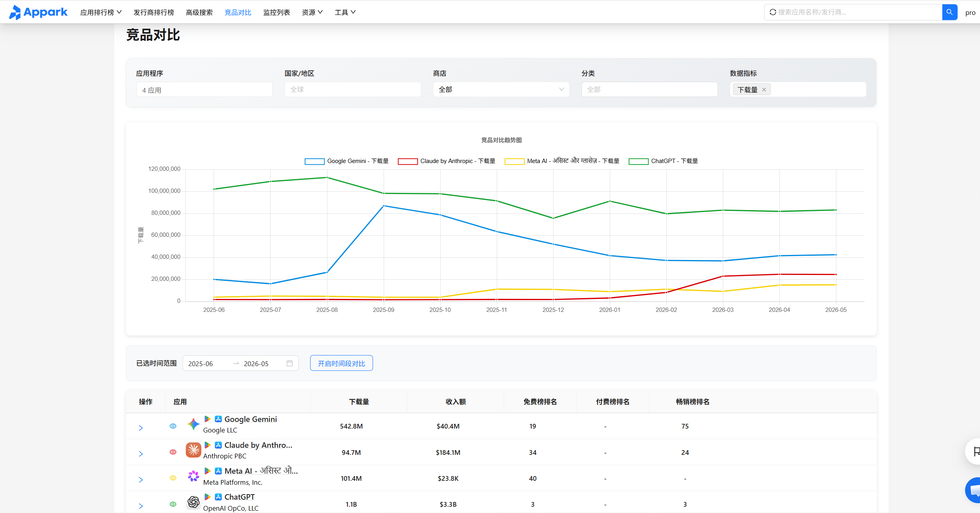980x513 pixels.
Task: Click the Meta AI app icon
Action: (x=193, y=476)
